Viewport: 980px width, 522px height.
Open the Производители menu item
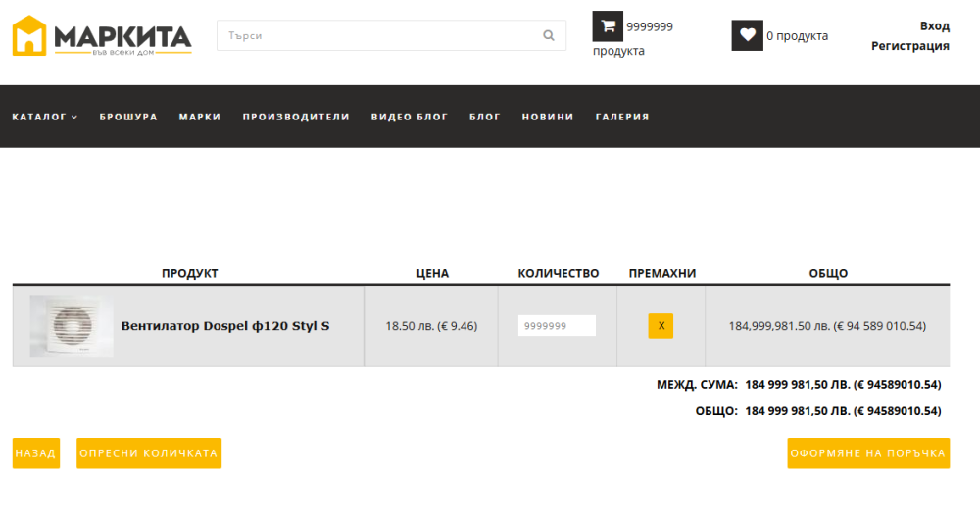coord(296,117)
